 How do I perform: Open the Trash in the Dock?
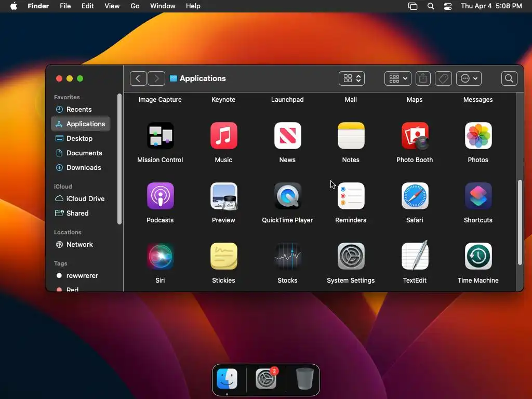(304, 379)
